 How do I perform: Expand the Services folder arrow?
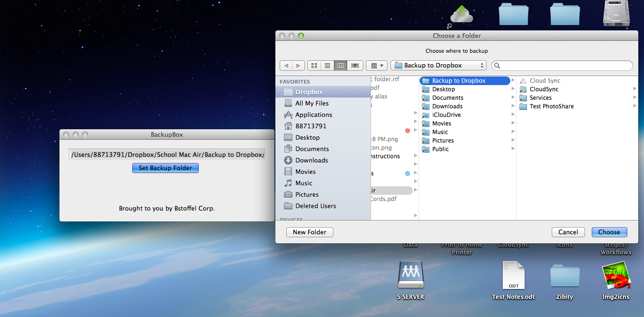(635, 98)
